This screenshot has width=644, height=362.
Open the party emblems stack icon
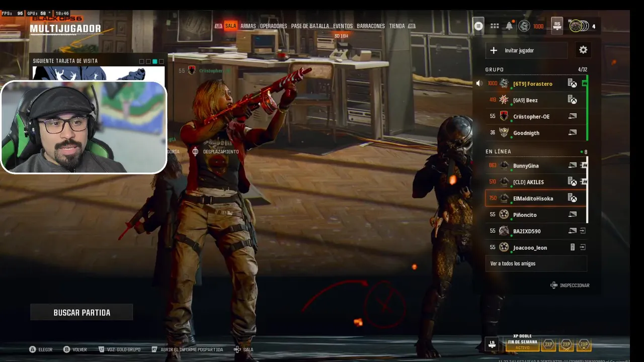(x=579, y=26)
